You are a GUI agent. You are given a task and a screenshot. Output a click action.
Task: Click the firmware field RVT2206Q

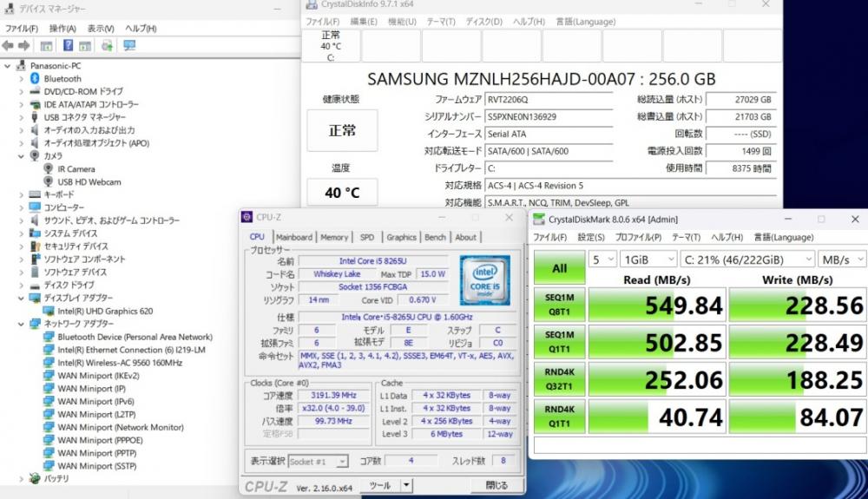(x=549, y=100)
